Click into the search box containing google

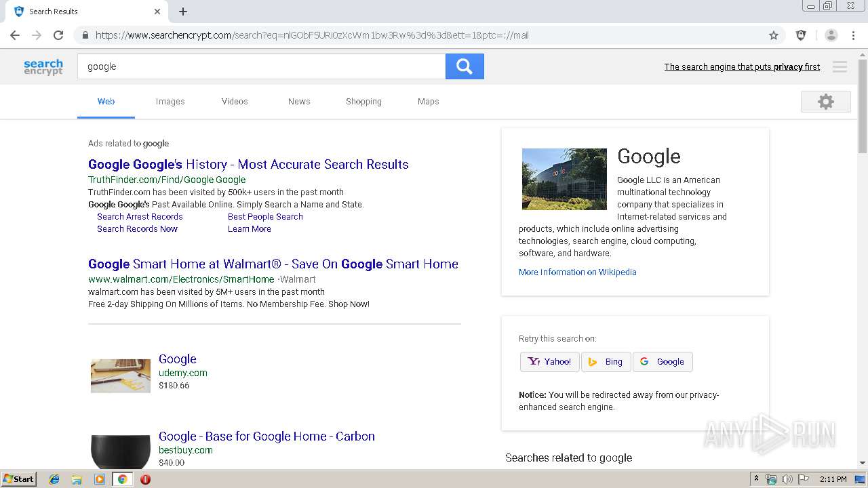[x=261, y=66]
